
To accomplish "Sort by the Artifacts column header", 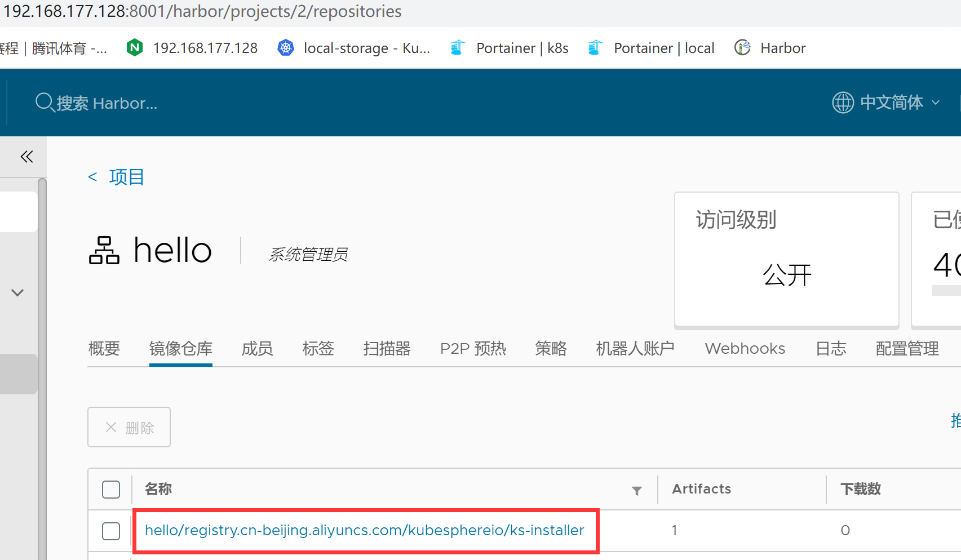I will pos(702,489).
